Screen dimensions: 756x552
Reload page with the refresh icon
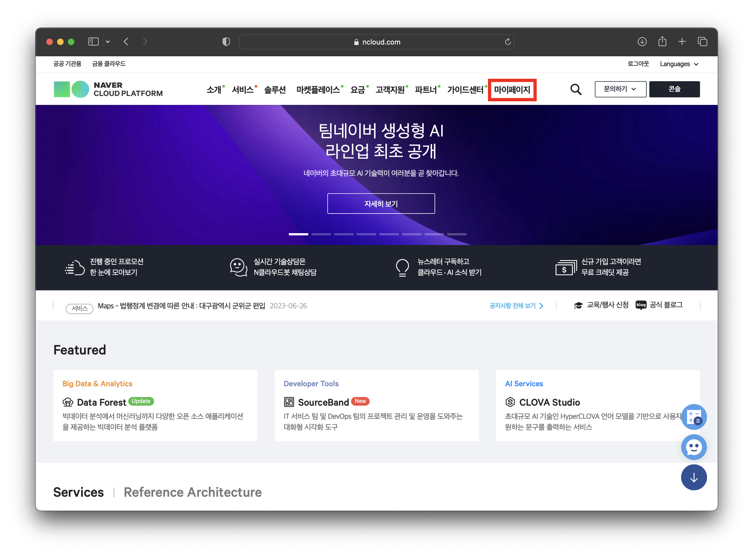click(x=508, y=42)
